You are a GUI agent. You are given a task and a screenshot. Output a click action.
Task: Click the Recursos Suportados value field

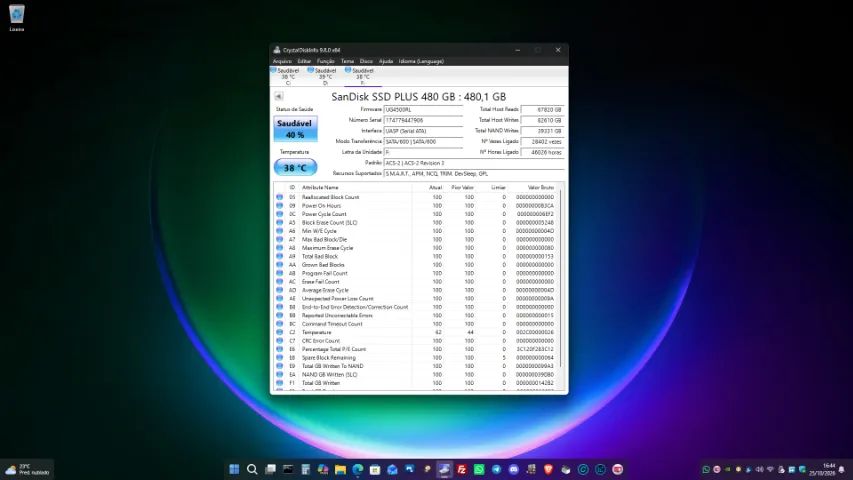click(x=474, y=174)
